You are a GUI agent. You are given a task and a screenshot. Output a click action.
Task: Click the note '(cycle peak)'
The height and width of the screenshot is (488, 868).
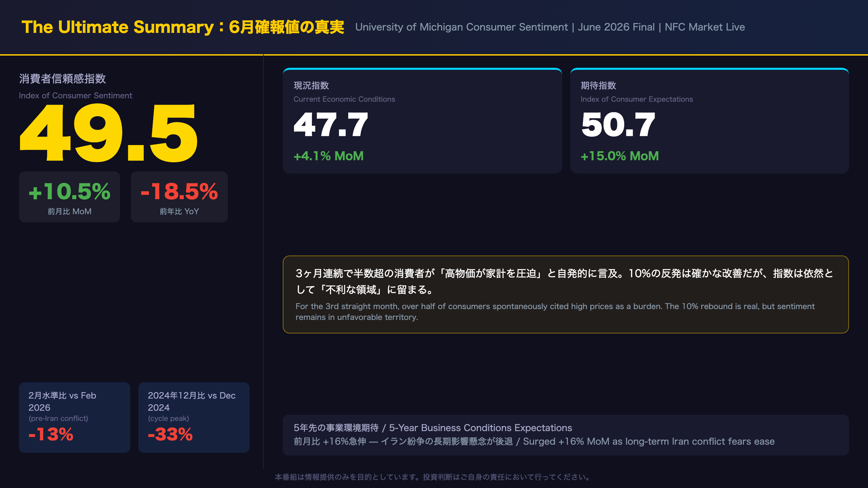[169, 419]
